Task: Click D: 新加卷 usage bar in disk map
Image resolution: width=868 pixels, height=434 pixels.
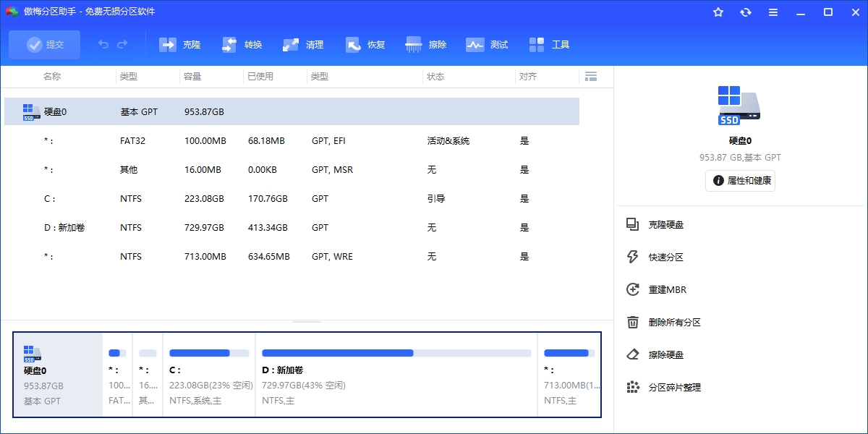Action: tap(396, 353)
